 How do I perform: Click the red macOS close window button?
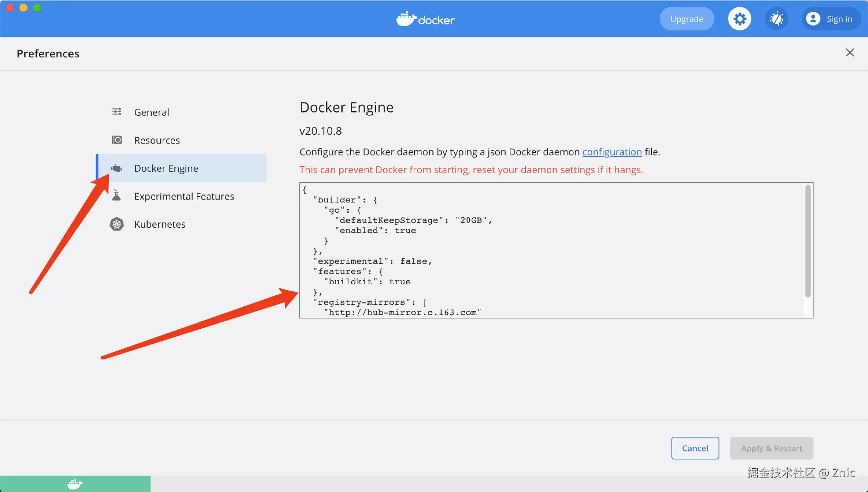10,8
